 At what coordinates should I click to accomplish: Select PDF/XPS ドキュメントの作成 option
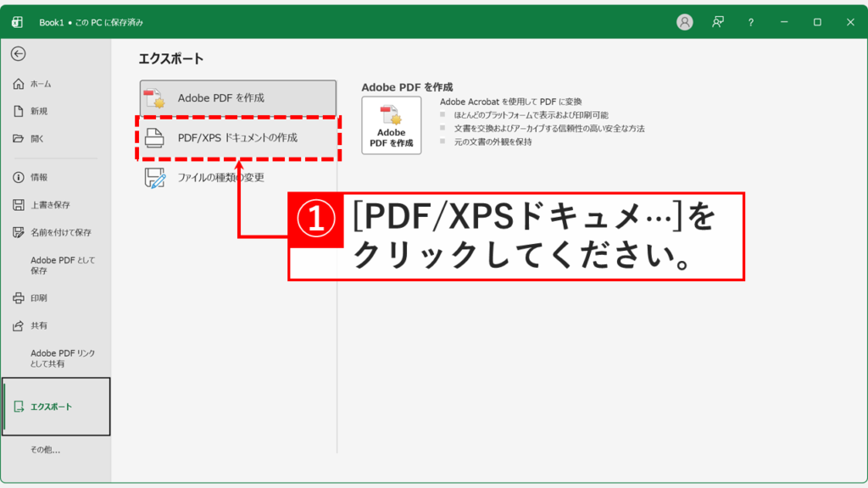pos(238,138)
